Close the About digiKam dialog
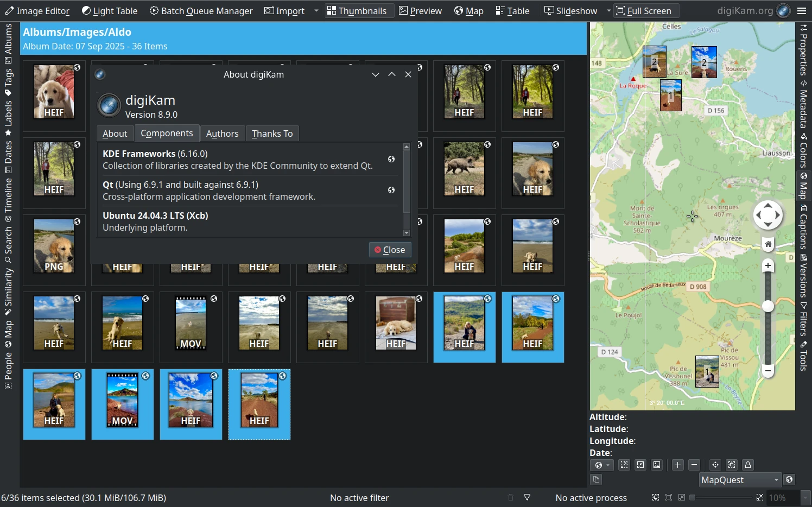 390,250
